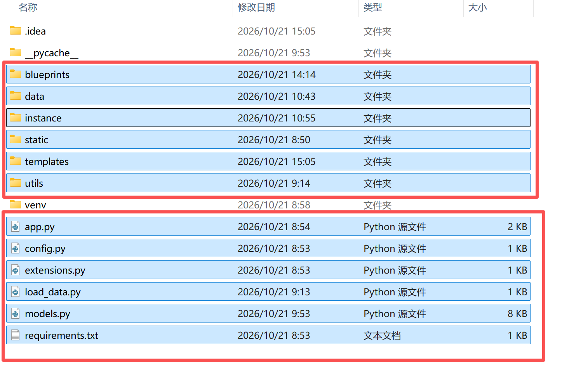Click the requirements.txt text document icon
Screen dimensions: 588x378
[x=16, y=335]
